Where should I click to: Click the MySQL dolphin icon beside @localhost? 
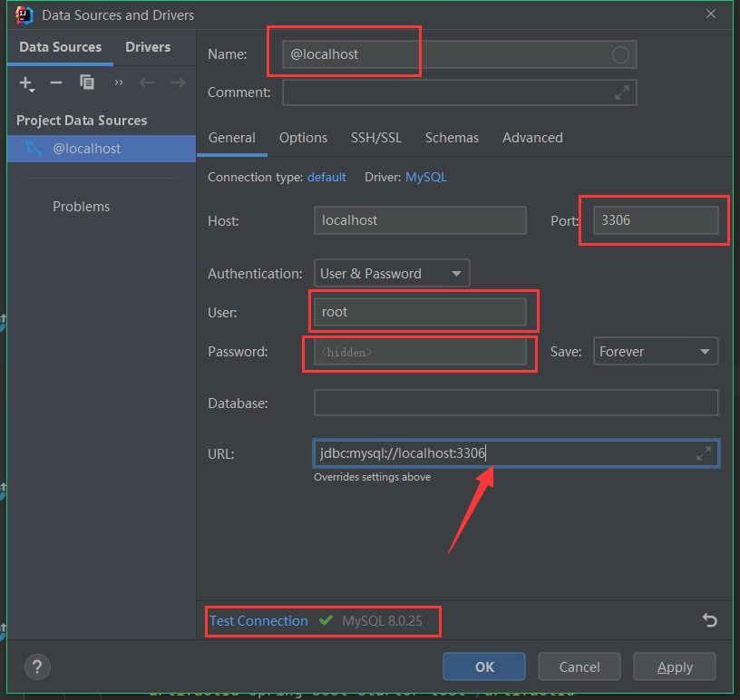coord(34,149)
